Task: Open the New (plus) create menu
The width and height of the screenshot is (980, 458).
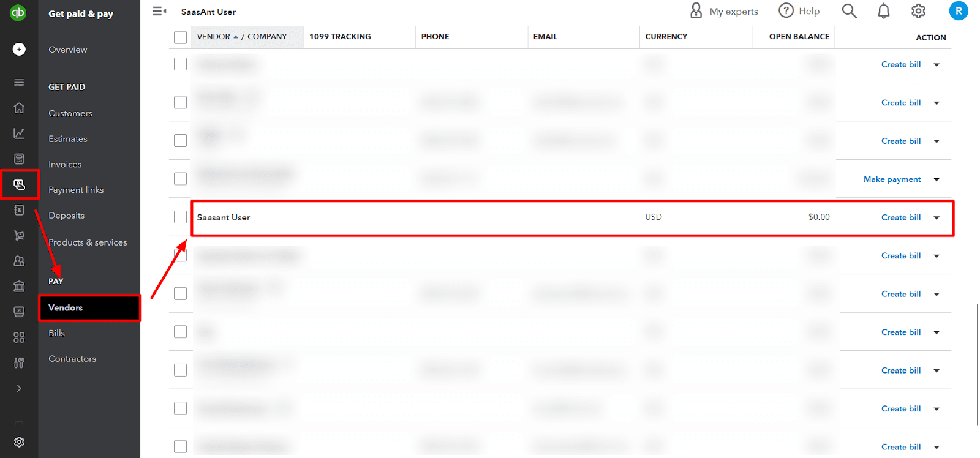Action: [19, 49]
